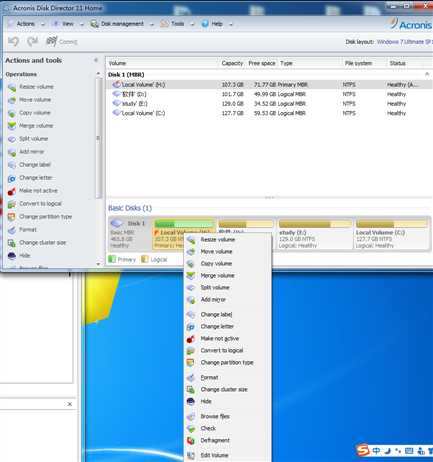Select Local Volume (H:) row in list
This screenshot has width=433, height=462.
point(269,85)
